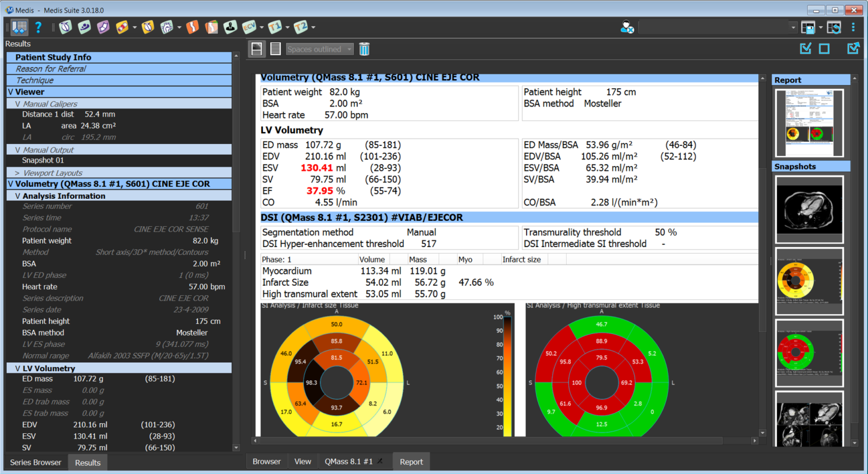Open the three-dot more options menu

pos(853,27)
